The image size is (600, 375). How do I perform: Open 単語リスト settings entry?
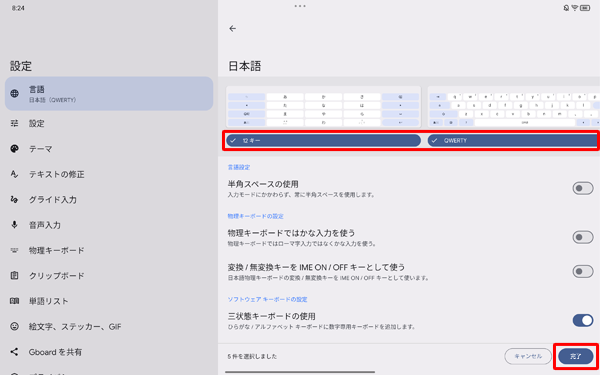(109, 301)
